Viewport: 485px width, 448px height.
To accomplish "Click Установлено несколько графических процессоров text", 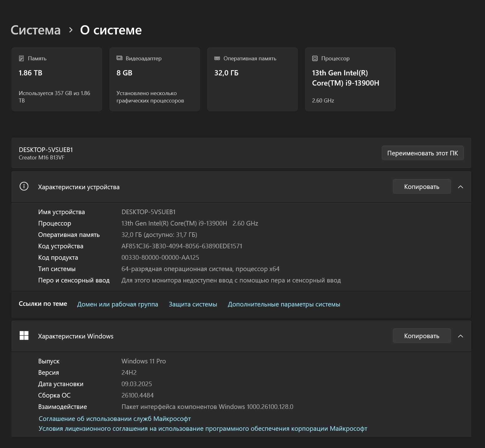I will pos(150,97).
